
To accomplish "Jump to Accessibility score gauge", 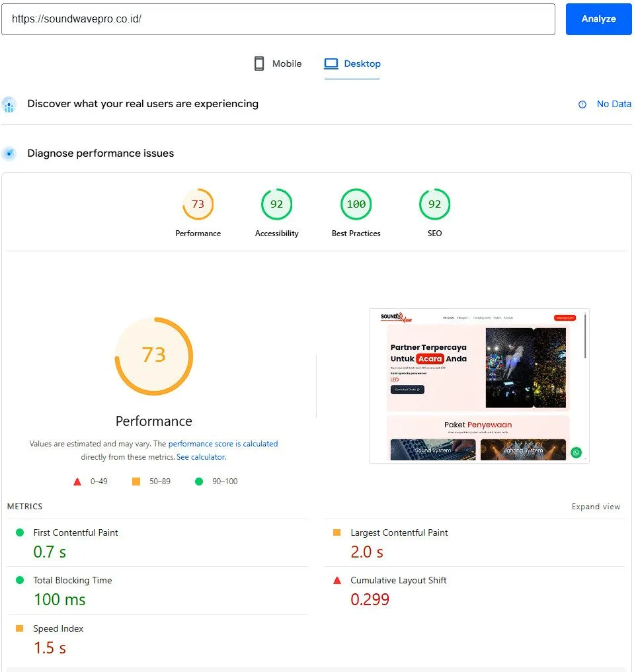I will 276,204.
